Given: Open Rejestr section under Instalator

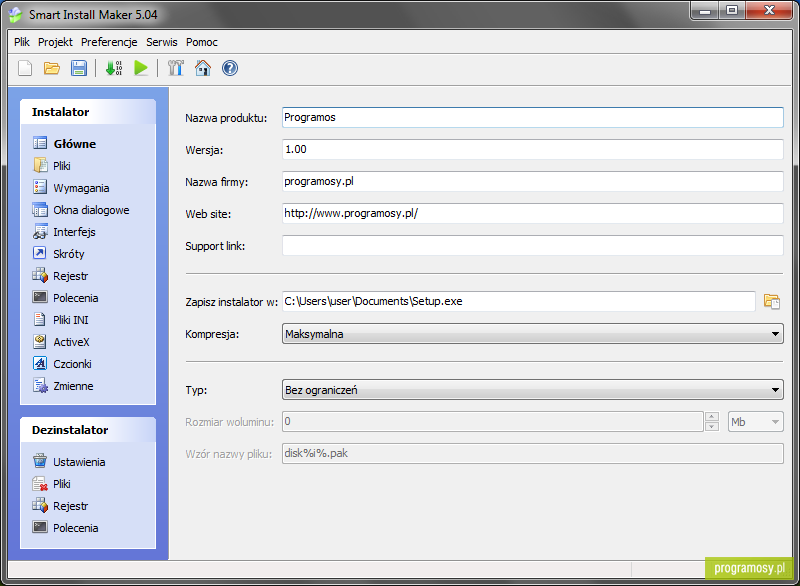Looking at the screenshot, I should pos(60,276).
